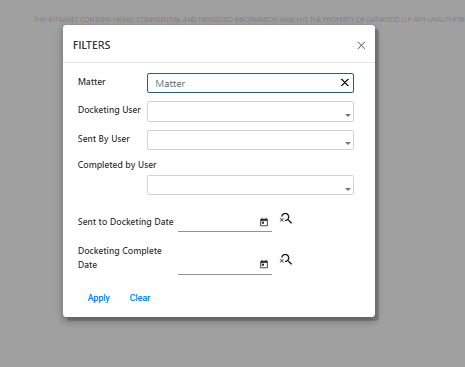Open calendar picker for Docketing Complete Date
This screenshot has width=465, height=367.
pyautogui.click(x=264, y=264)
